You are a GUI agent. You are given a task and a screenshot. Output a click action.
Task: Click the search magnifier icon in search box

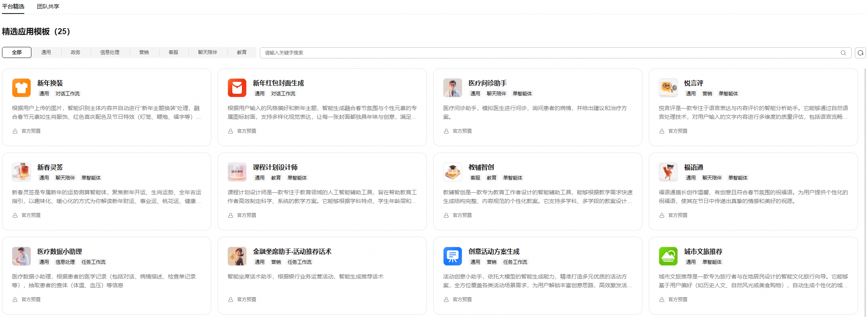point(843,53)
